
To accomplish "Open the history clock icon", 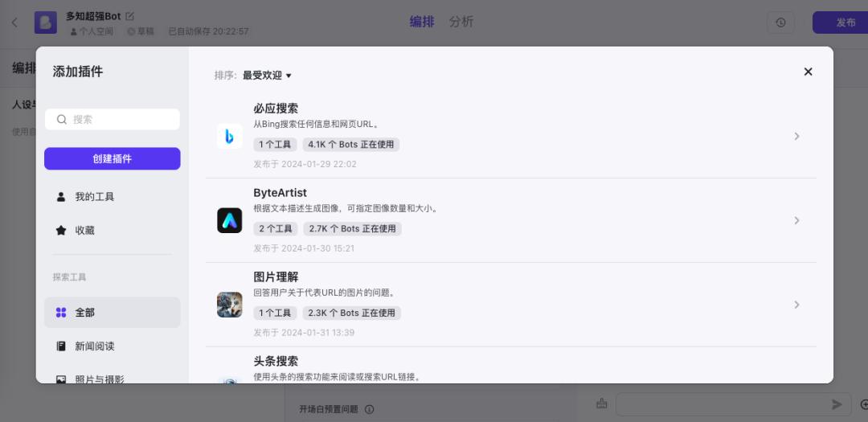I will click(780, 23).
